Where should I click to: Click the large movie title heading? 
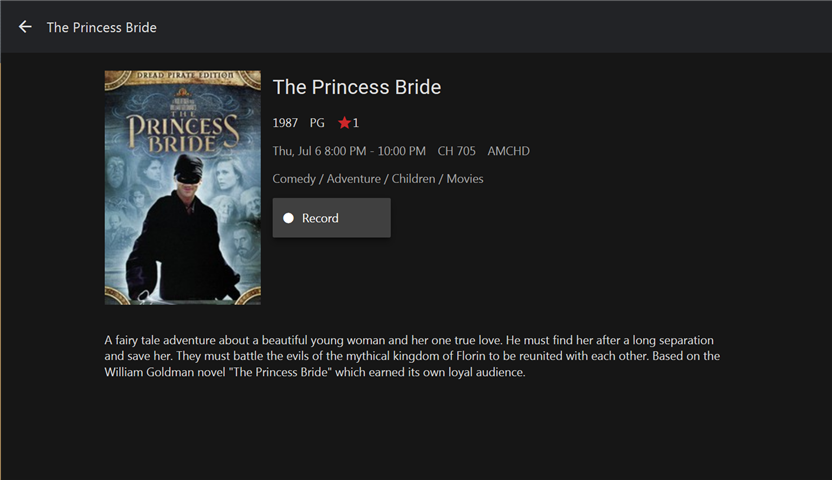357,87
